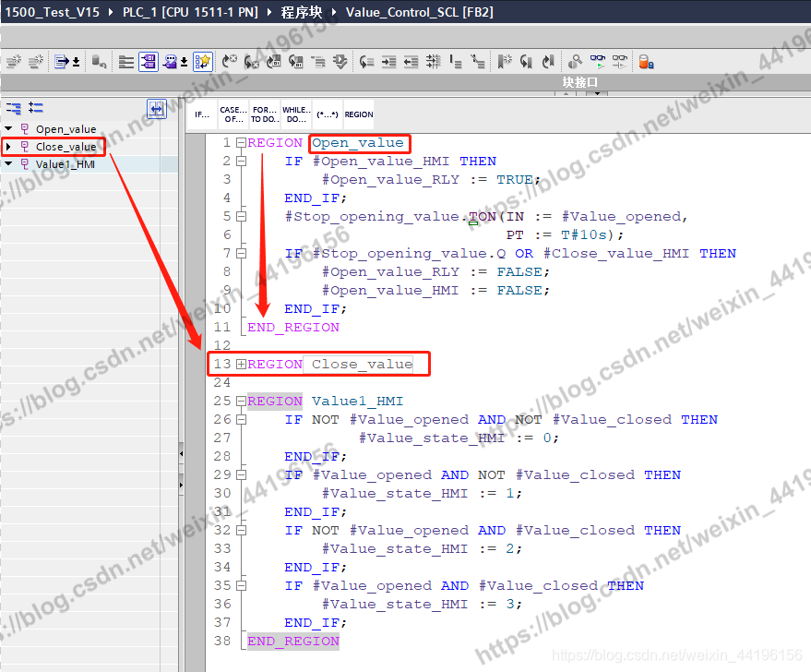Select Value1_HMI in region tree
Viewport: 811px width, 672px height.
pos(66,164)
